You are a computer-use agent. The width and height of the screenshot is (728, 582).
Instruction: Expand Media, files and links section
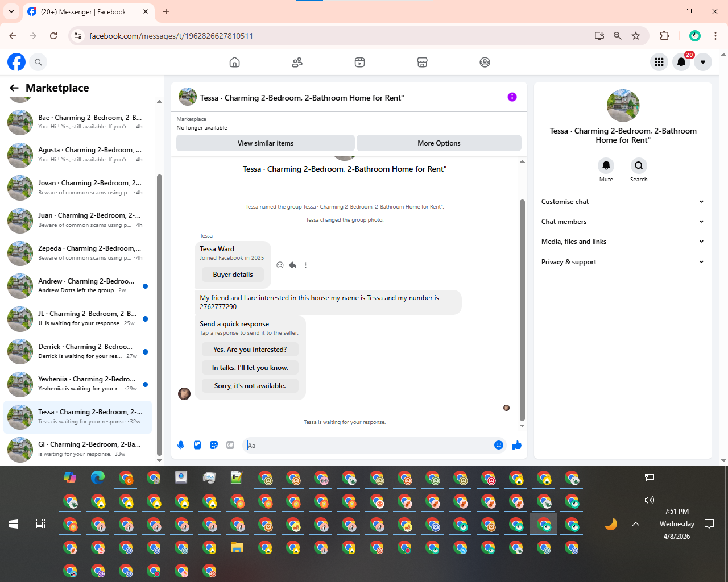click(x=623, y=242)
